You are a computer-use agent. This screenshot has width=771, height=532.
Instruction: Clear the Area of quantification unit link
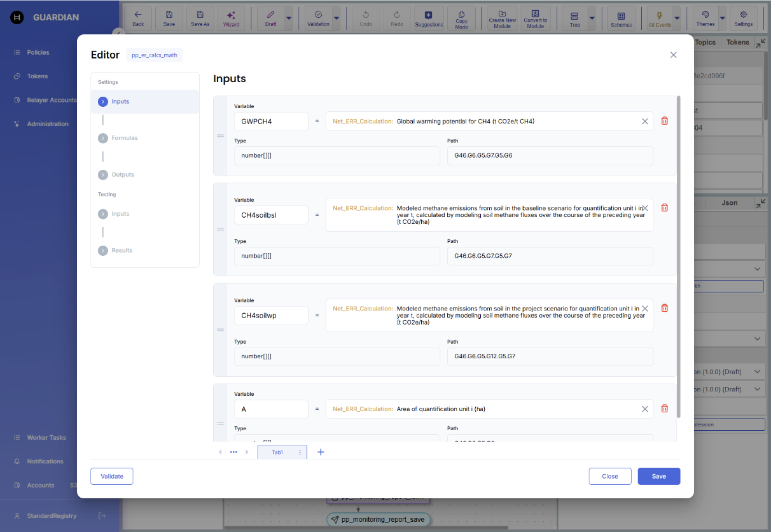click(x=644, y=409)
